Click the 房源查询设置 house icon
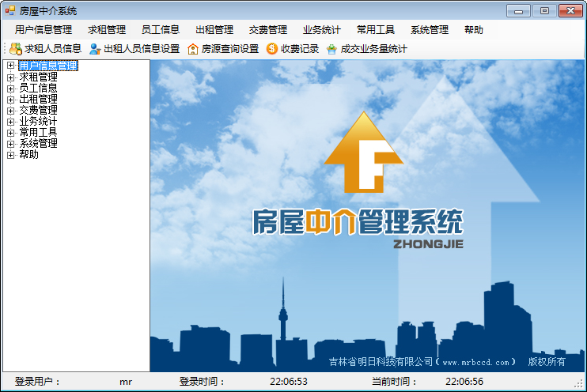 tap(193, 49)
